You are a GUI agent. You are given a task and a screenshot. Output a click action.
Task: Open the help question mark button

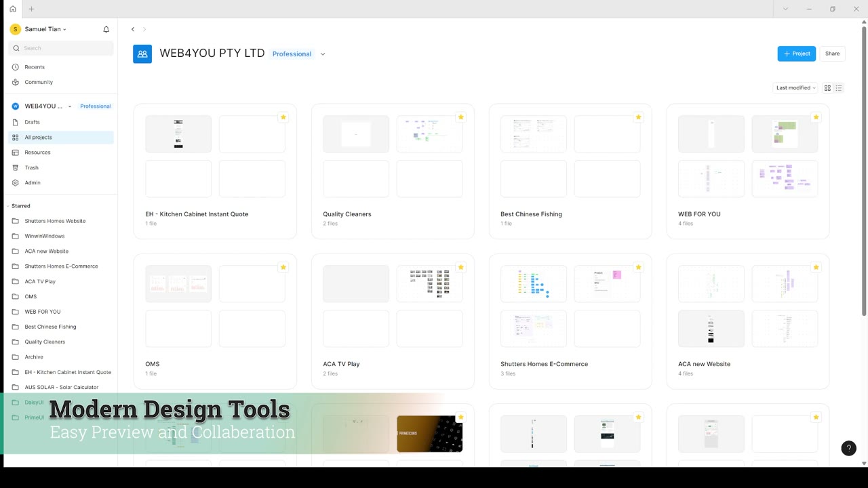coord(848,448)
